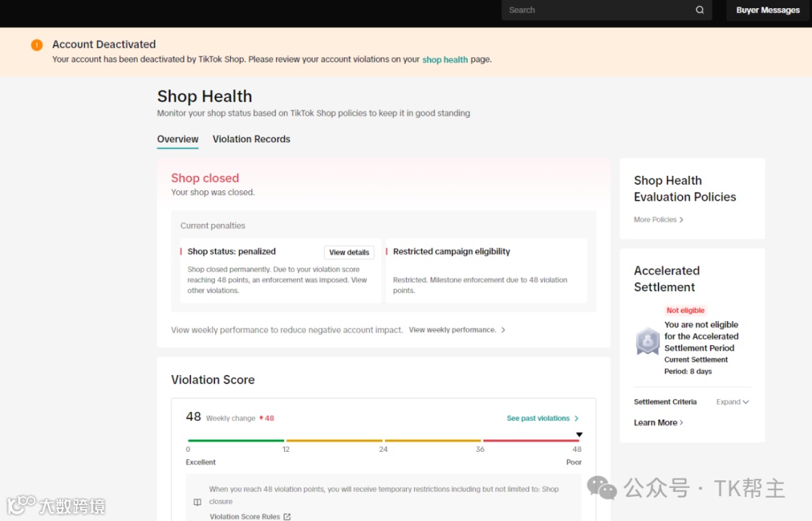812x521 pixels.
Task: Open the More Policies link
Action: tap(655, 220)
